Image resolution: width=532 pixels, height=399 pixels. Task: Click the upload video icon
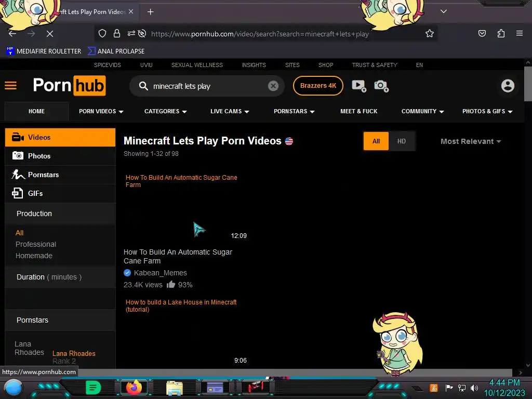(x=359, y=86)
